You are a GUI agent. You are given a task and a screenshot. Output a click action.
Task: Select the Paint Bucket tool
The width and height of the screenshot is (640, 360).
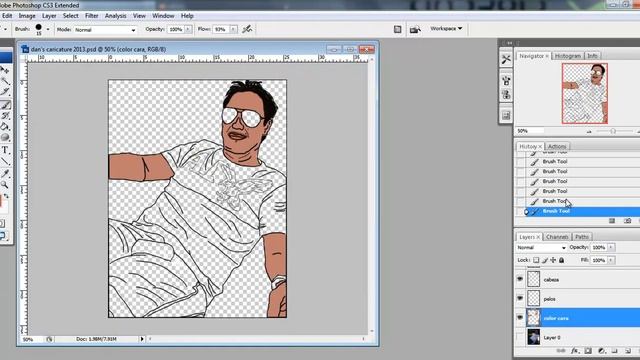pos(4,127)
